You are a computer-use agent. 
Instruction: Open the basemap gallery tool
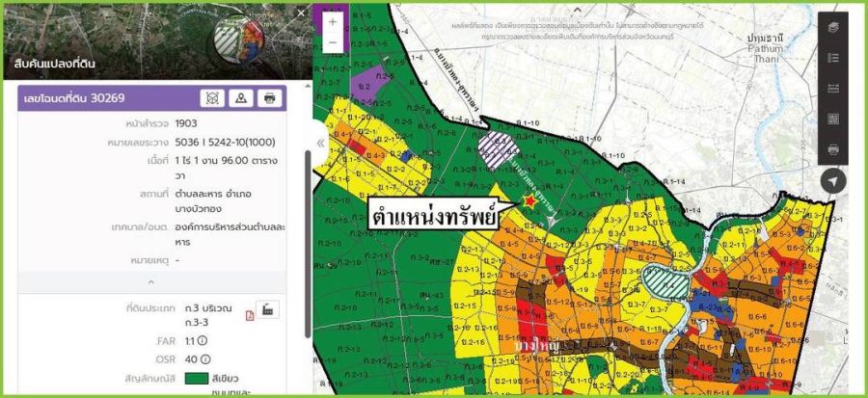(833, 119)
